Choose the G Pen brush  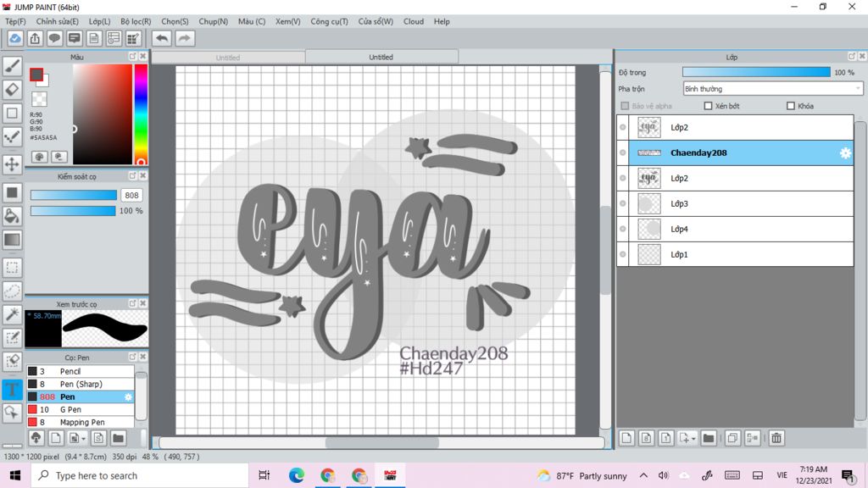click(x=81, y=409)
